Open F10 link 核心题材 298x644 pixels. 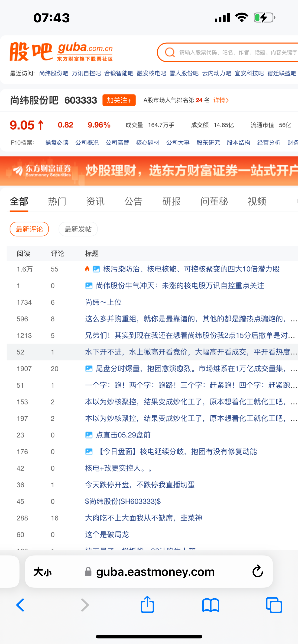(148, 143)
